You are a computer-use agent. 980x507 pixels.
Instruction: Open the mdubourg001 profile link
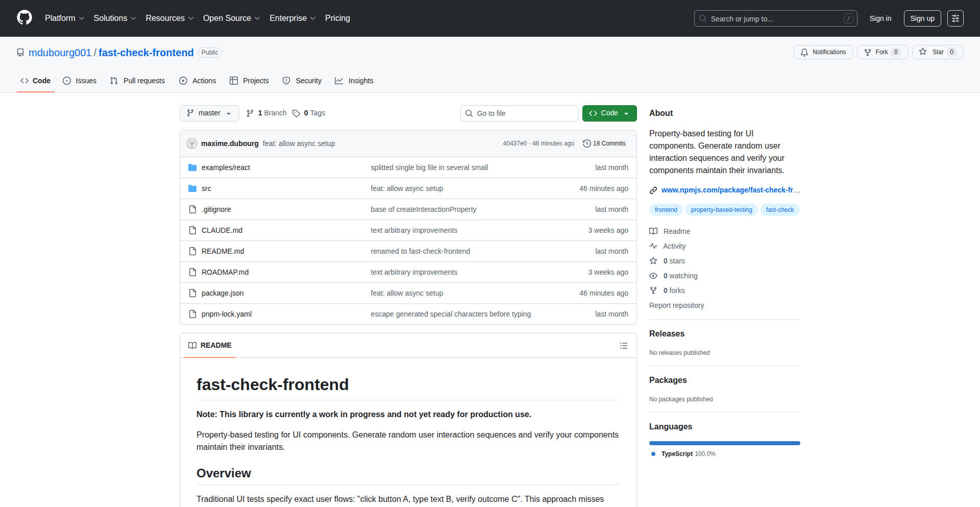(x=60, y=53)
